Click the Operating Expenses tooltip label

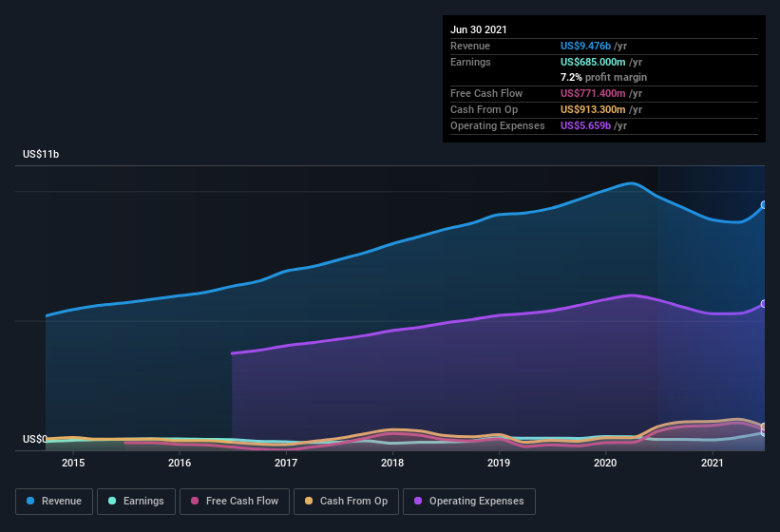pos(498,125)
